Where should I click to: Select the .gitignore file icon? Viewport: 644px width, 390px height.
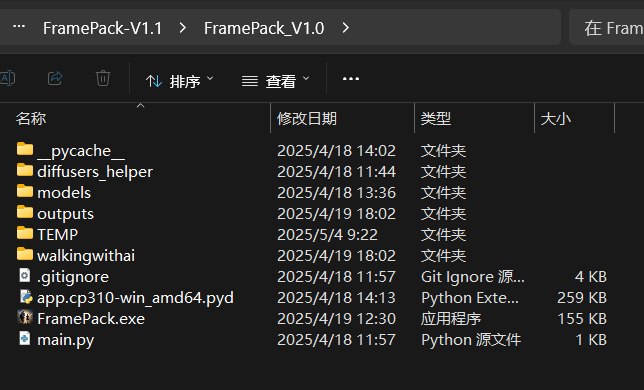pyautogui.click(x=25, y=275)
